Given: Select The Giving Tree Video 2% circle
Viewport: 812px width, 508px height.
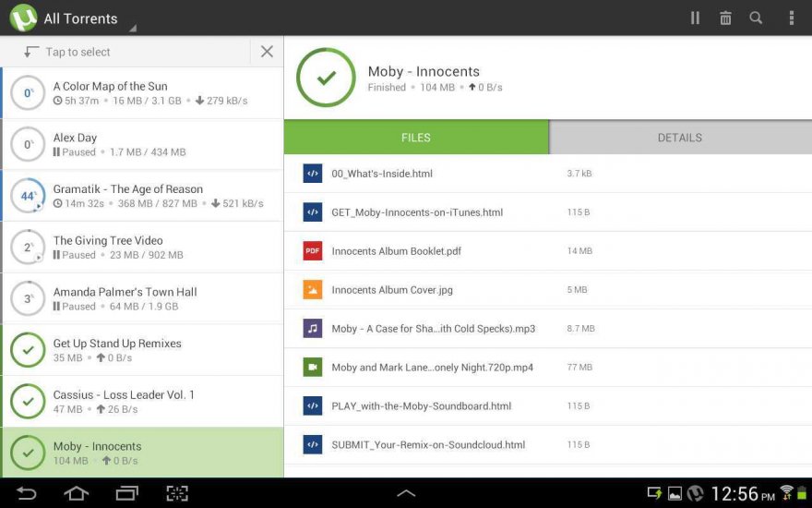Looking at the screenshot, I should coord(28,247).
